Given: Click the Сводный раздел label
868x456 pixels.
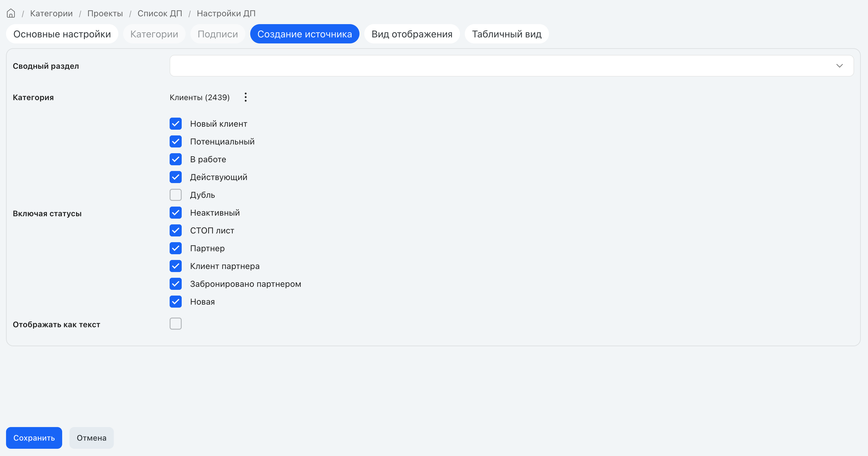Looking at the screenshot, I should coord(46,66).
